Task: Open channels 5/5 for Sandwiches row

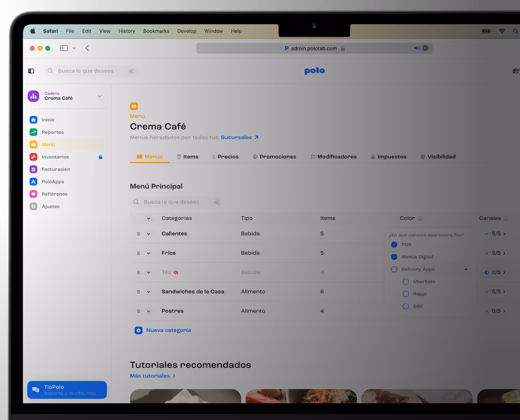Action: [495, 292]
